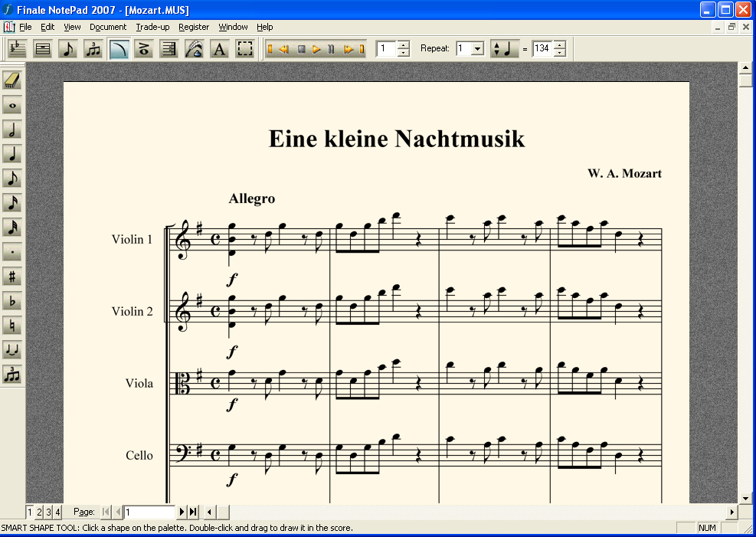Toggle the natural accidental tool

pos(11,326)
